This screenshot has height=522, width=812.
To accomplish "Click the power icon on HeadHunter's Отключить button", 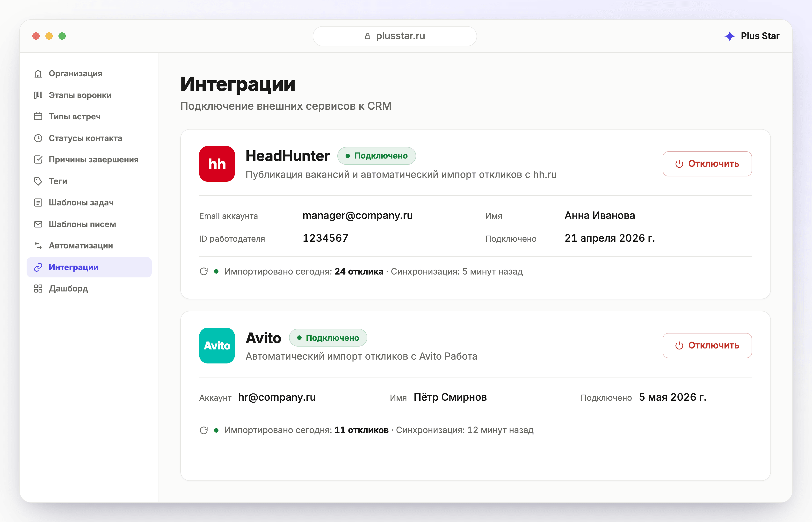I will coord(679,164).
